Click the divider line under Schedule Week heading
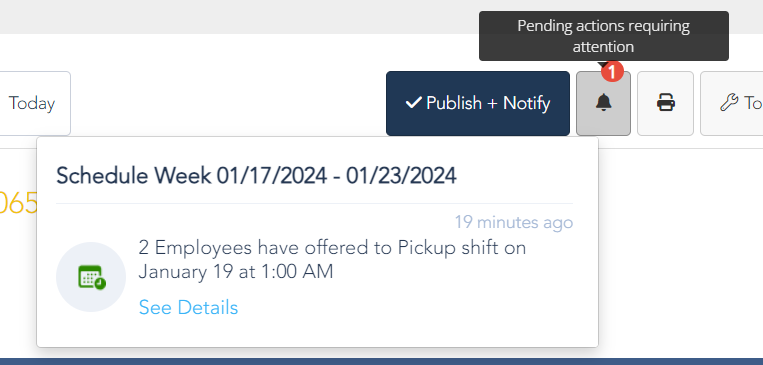Viewport: 763px width, 365px height. [314, 203]
